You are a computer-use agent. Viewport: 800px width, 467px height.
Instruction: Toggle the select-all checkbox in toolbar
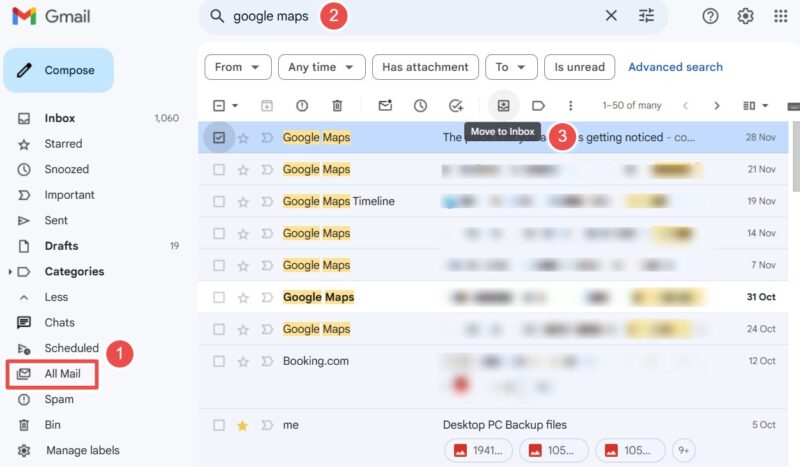[219, 106]
